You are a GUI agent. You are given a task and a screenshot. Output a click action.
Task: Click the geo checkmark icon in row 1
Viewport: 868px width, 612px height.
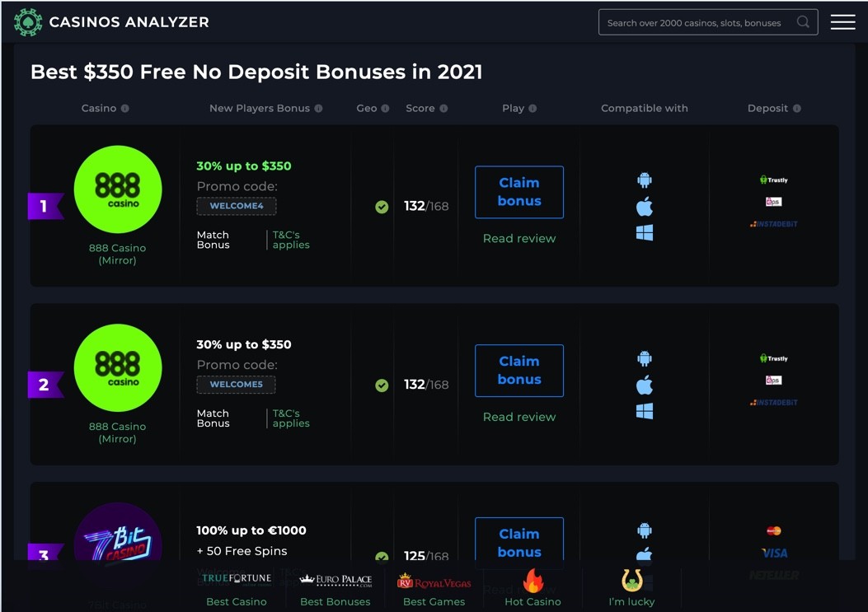pos(382,207)
